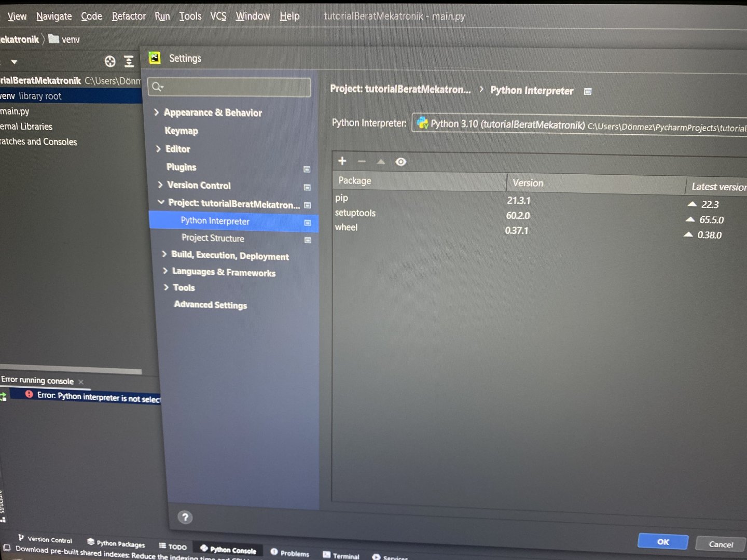Open the View menu
This screenshot has width=747, height=560.
click(17, 16)
